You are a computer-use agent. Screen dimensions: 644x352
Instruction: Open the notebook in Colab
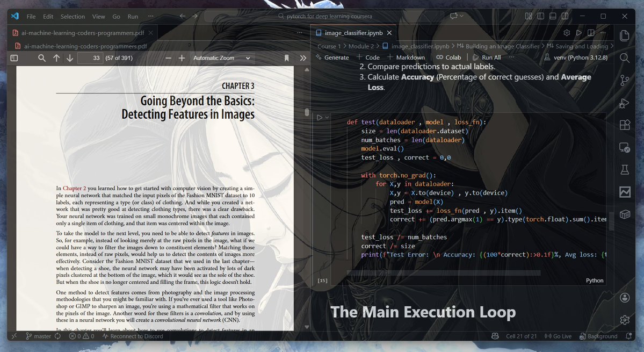coord(448,58)
